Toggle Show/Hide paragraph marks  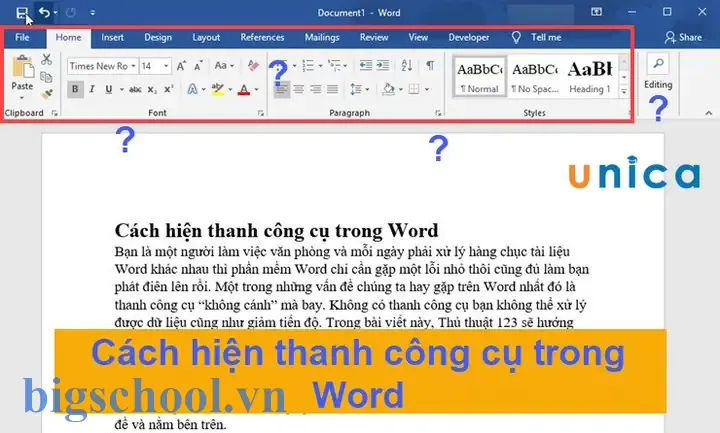click(x=430, y=66)
